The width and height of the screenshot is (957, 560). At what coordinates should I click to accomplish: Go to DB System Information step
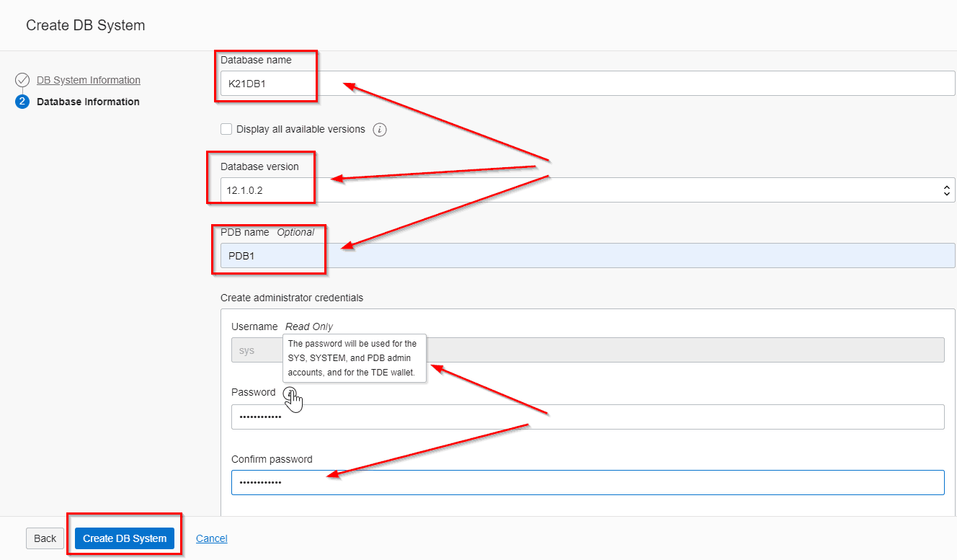click(x=89, y=80)
